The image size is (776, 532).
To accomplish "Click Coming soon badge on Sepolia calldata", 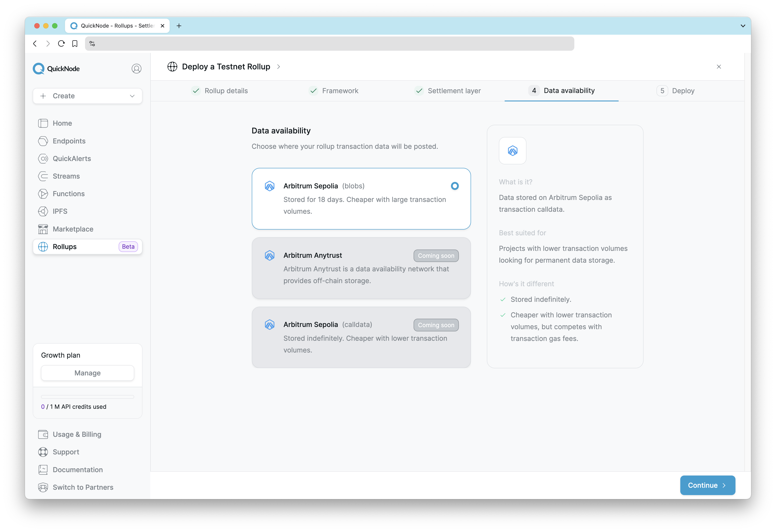I will [x=436, y=325].
